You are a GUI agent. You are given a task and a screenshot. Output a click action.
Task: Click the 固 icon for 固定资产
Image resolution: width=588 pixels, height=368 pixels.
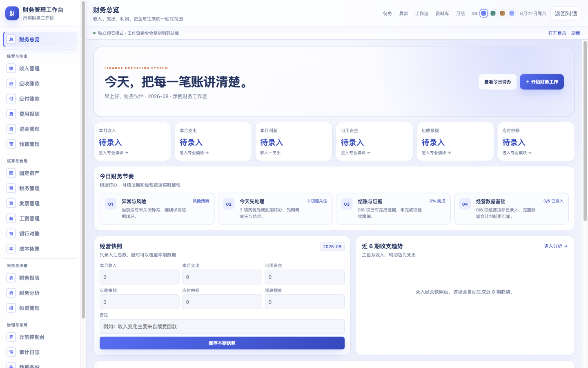click(11, 173)
